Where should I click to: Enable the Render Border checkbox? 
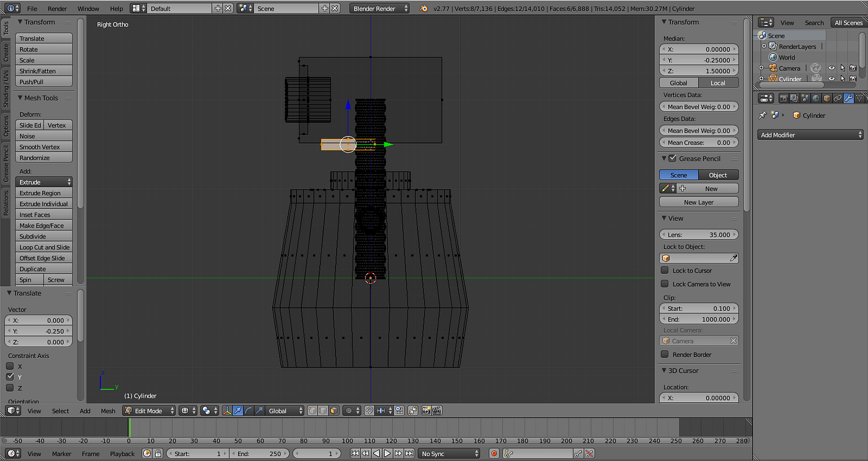tap(665, 354)
